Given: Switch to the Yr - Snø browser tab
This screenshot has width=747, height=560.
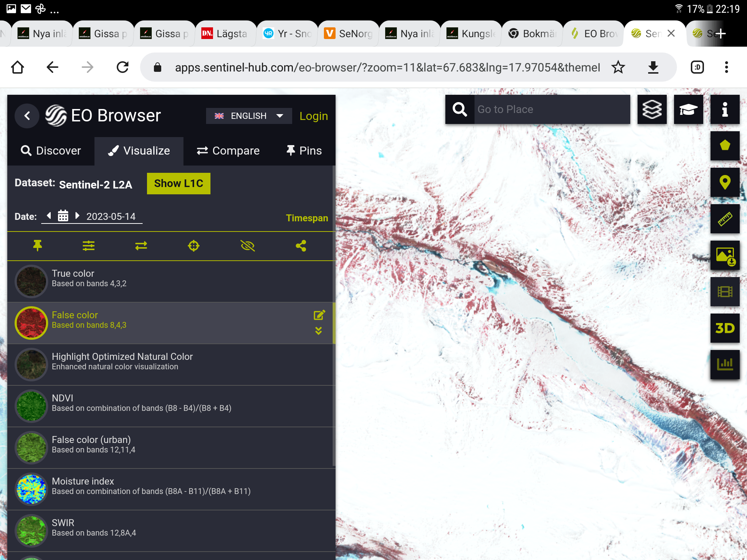Looking at the screenshot, I should 287,34.
